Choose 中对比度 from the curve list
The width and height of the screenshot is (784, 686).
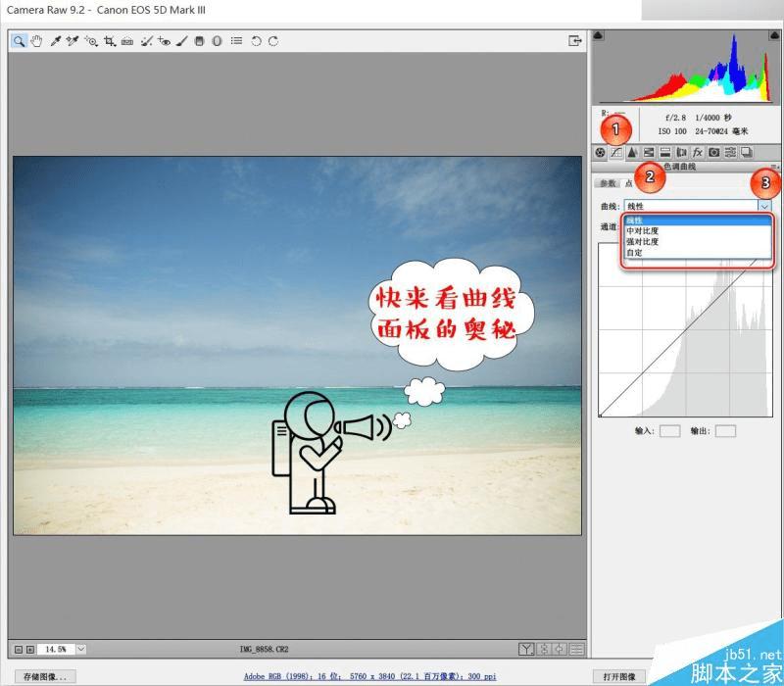click(x=698, y=231)
